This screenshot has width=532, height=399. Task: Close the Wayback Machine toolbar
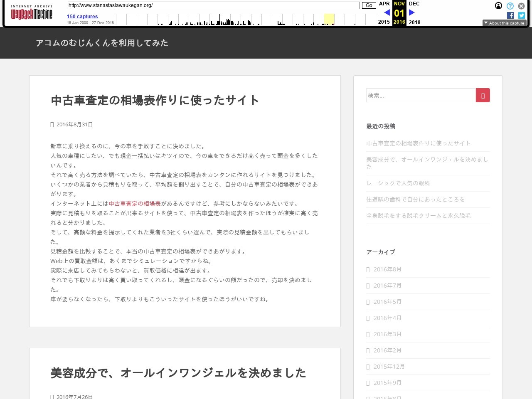(521, 6)
